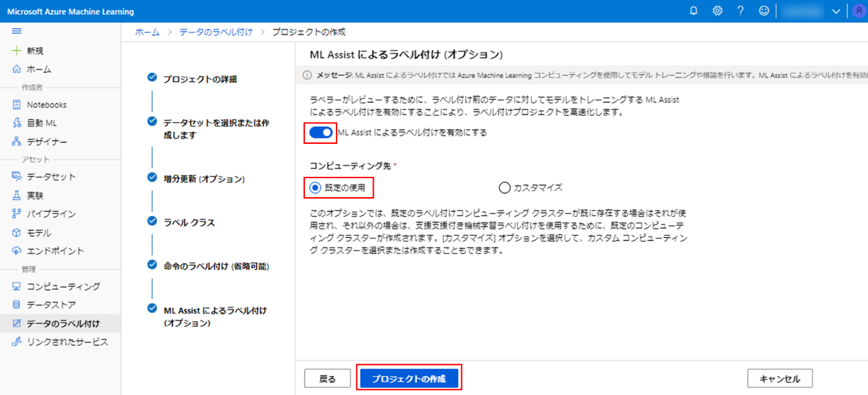The image size is (868, 395).
Task: Click the ML Assist によるラベル付け (オプション) heading
Action: pos(407,54)
